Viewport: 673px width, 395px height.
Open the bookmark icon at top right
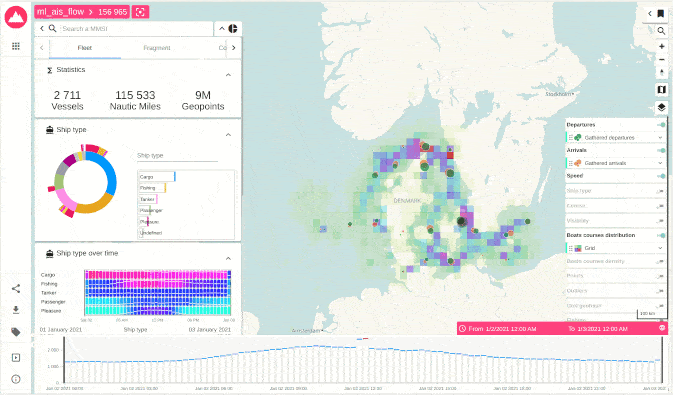661,13
